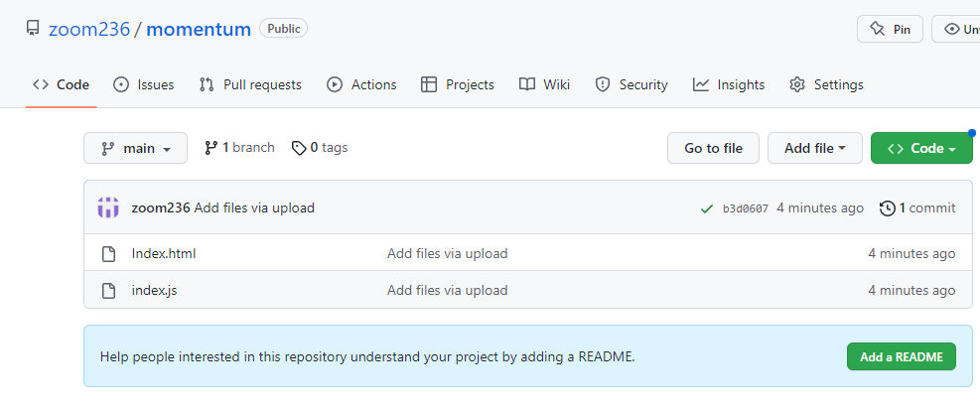Image resolution: width=980 pixels, height=410 pixels.
Task: Open the momentum repository link
Action: pyautogui.click(x=199, y=29)
